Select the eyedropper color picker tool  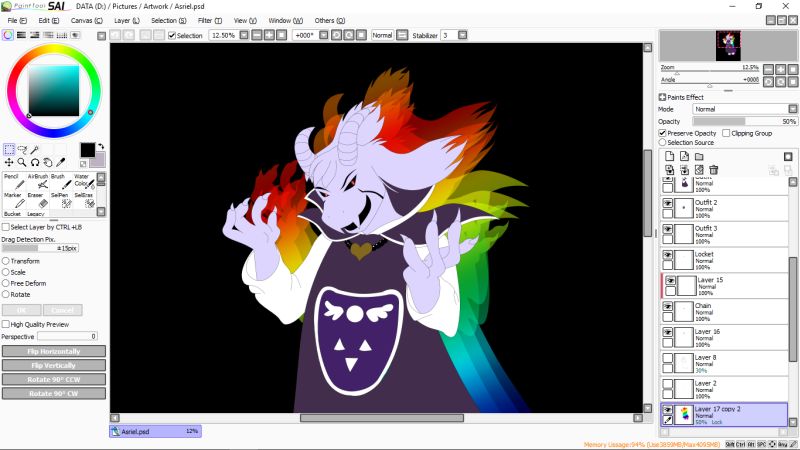click(60, 162)
